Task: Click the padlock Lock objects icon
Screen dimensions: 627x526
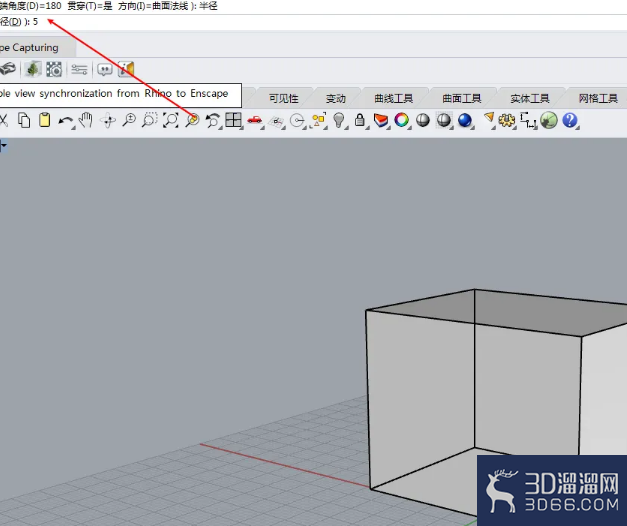Action: click(x=360, y=120)
